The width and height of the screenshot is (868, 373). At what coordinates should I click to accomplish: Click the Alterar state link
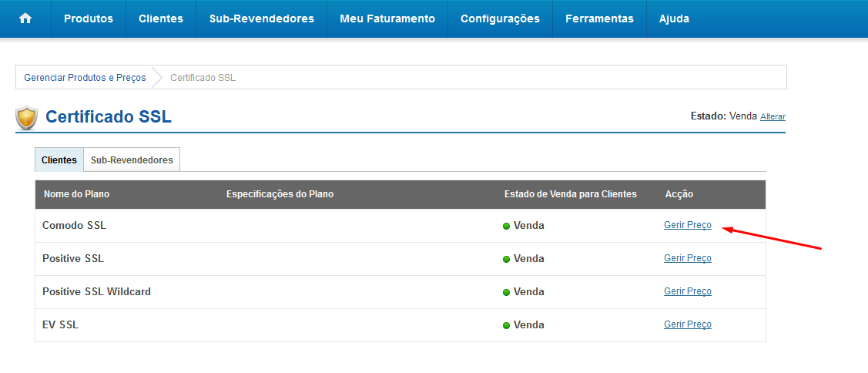coord(772,117)
